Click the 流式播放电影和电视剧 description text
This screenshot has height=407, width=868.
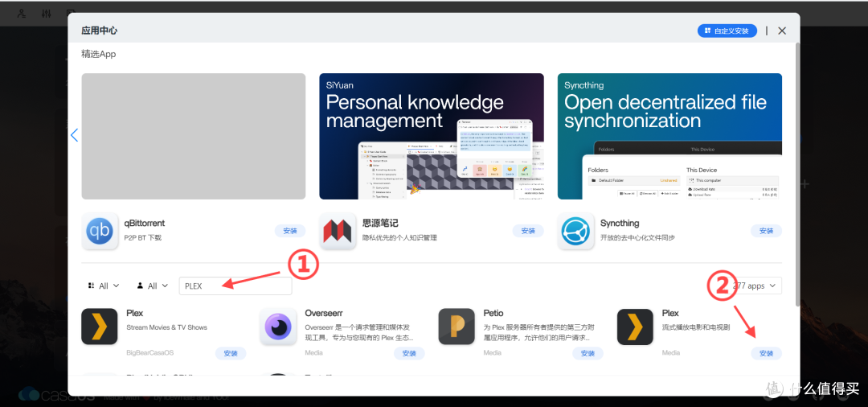coord(696,327)
